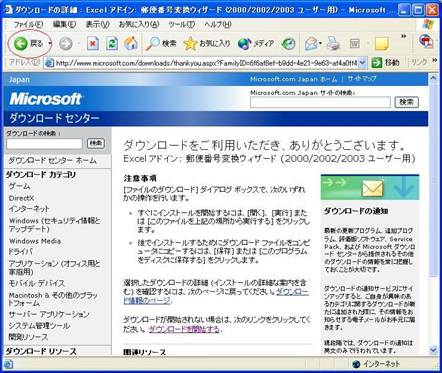Click the 検索 button beside site search

406,102
